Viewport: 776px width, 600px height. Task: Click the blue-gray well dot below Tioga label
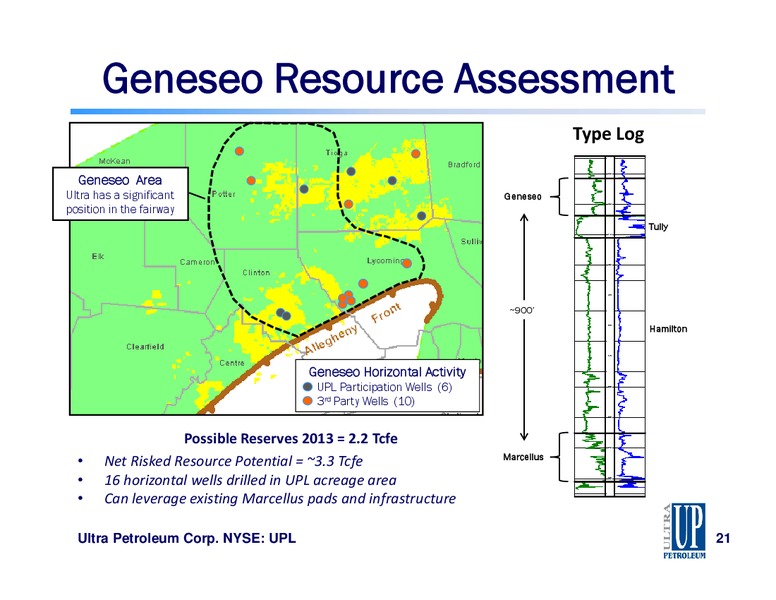point(351,171)
